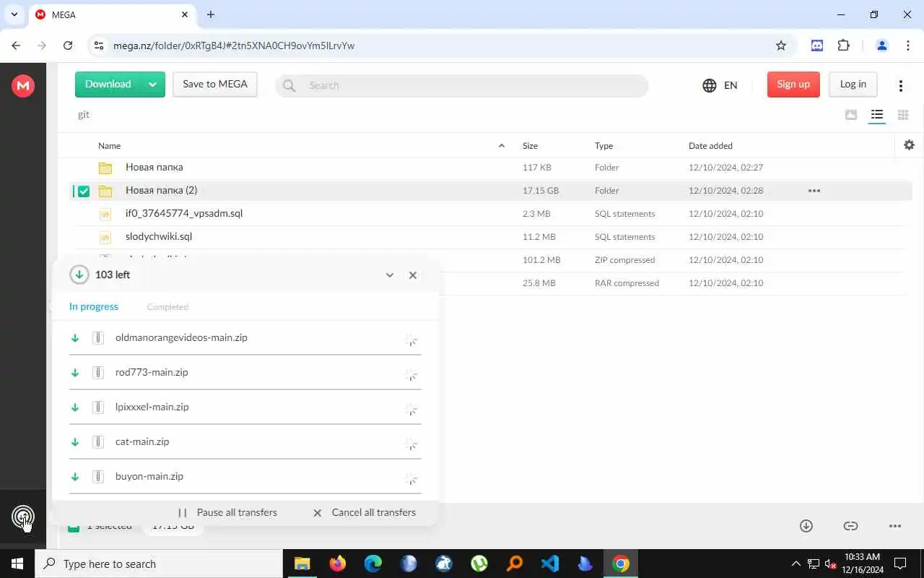This screenshot has width=924, height=578.
Task: Click buyon-main.zip transfer row
Action: [x=245, y=477]
